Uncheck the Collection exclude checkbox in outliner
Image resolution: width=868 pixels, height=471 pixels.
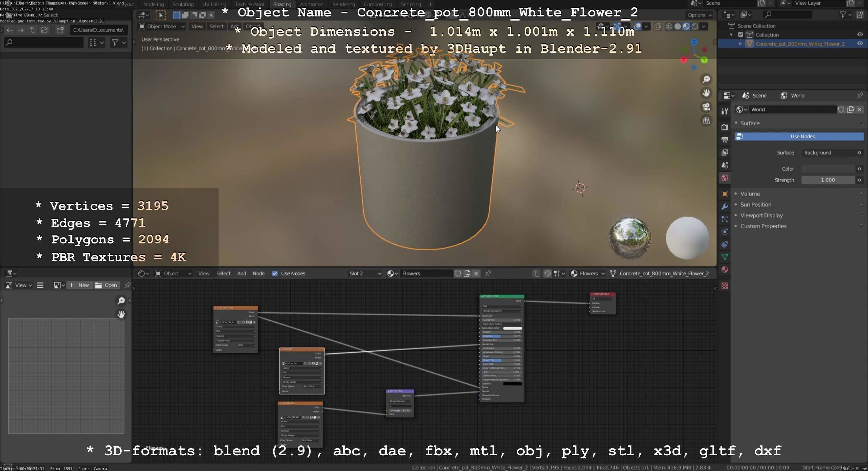(741, 35)
